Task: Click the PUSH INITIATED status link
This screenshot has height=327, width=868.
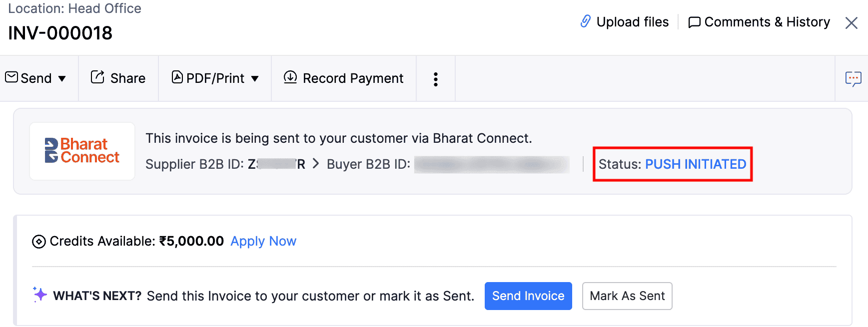Action: tap(696, 164)
